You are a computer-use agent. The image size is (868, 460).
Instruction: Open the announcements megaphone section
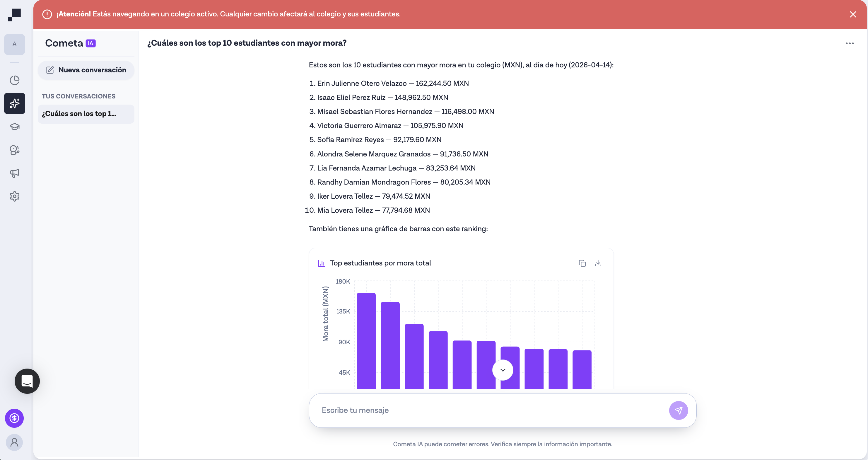14,173
